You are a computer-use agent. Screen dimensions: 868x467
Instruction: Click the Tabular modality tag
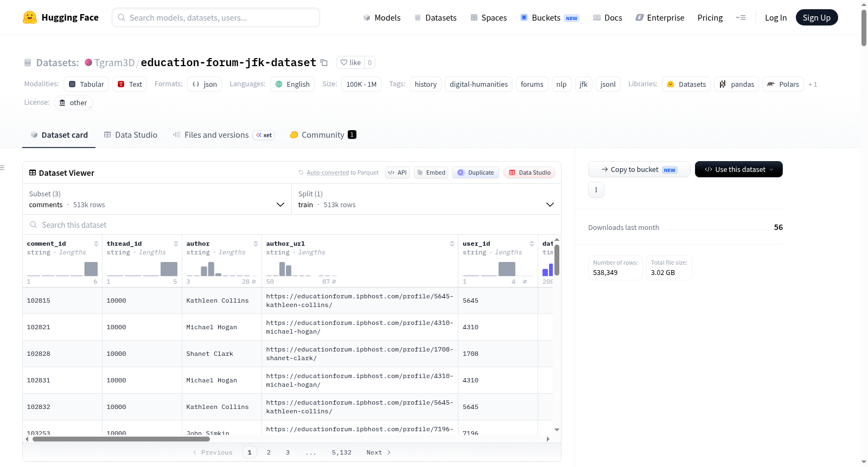(x=86, y=84)
